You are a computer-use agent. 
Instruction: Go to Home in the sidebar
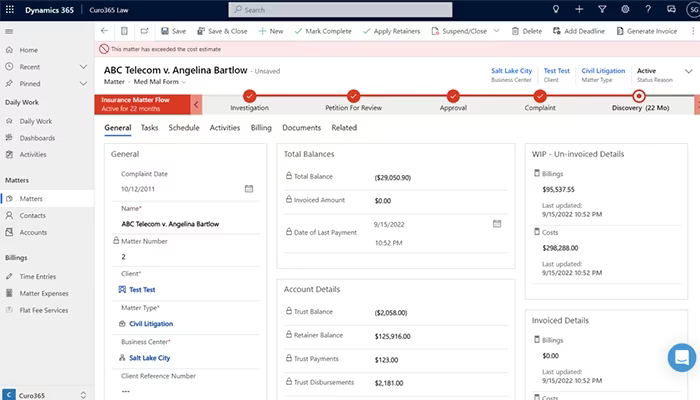(47, 50)
